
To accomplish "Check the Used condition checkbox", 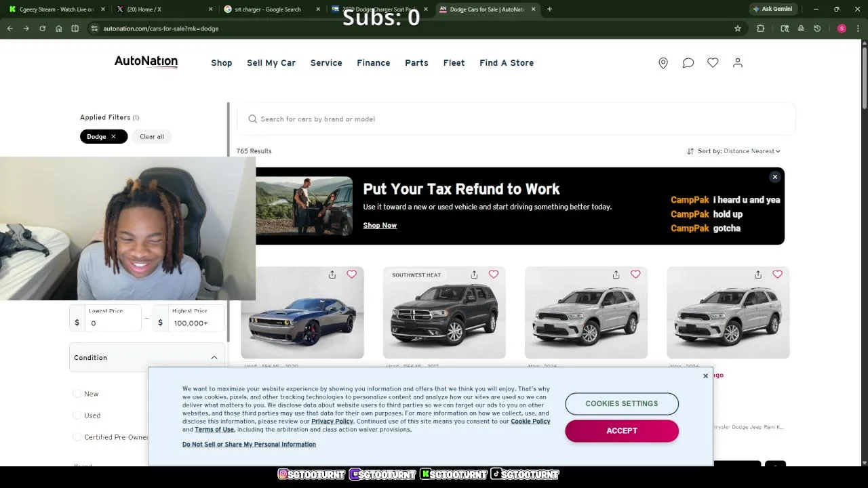I will click(x=77, y=415).
